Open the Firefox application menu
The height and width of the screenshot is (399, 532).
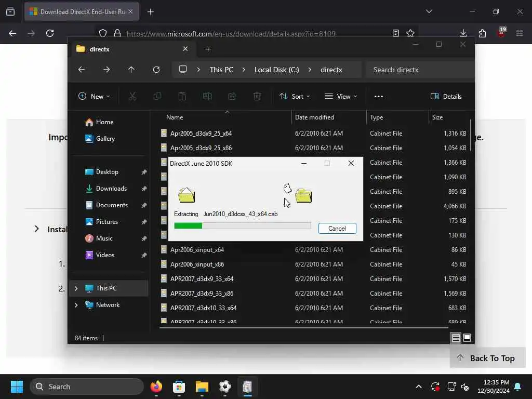[520, 33]
